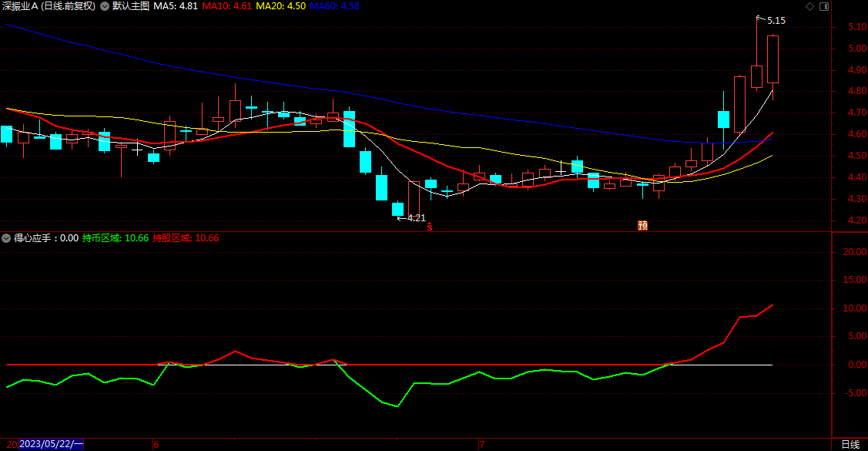This screenshot has height=451, width=868.
Task: Click the 深振业A (日线.前复权) title
Action: click(49, 6)
